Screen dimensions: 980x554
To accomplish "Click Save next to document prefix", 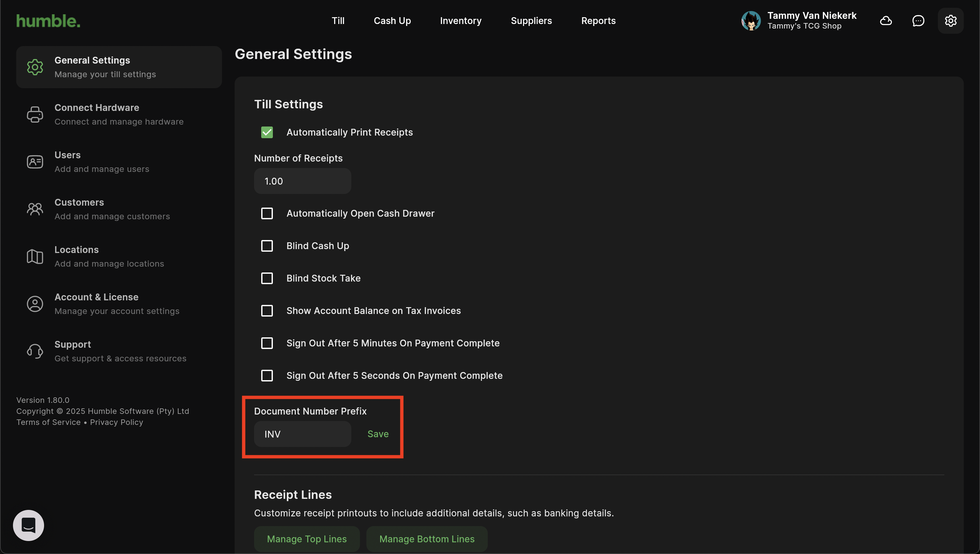I will (x=378, y=434).
